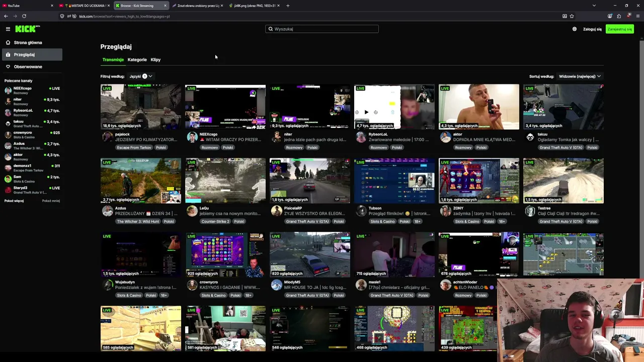Open pajalock's Escape From Tarkov stream thumbnail
Screen dimensions: 644x362
click(141, 107)
